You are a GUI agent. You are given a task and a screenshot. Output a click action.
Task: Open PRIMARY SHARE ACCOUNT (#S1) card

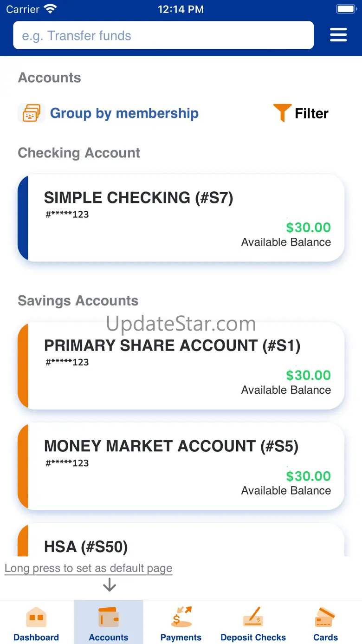coord(181,366)
